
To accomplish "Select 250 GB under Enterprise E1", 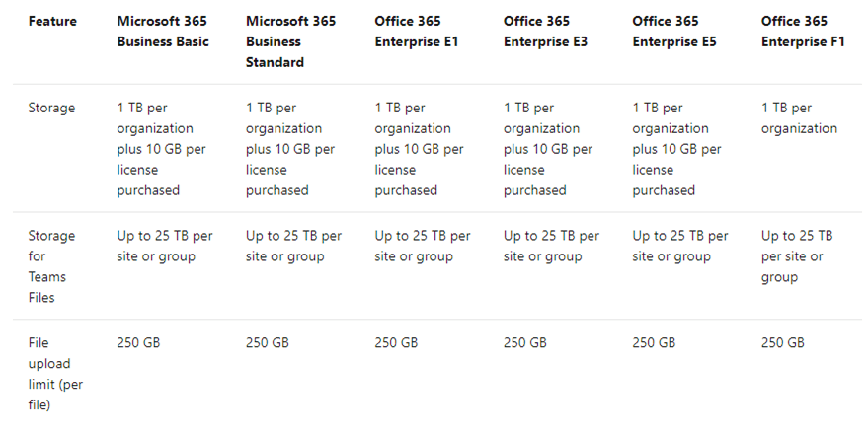I will 396,343.
